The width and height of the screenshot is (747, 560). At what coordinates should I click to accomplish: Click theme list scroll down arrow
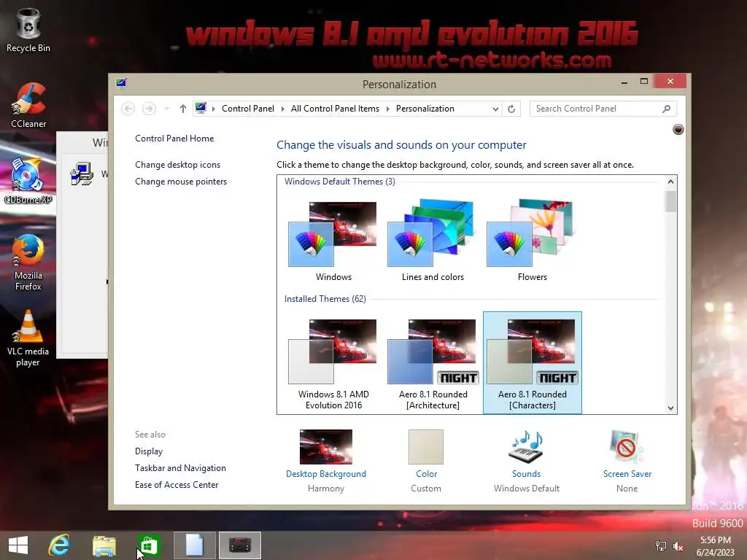[x=671, y=408]
